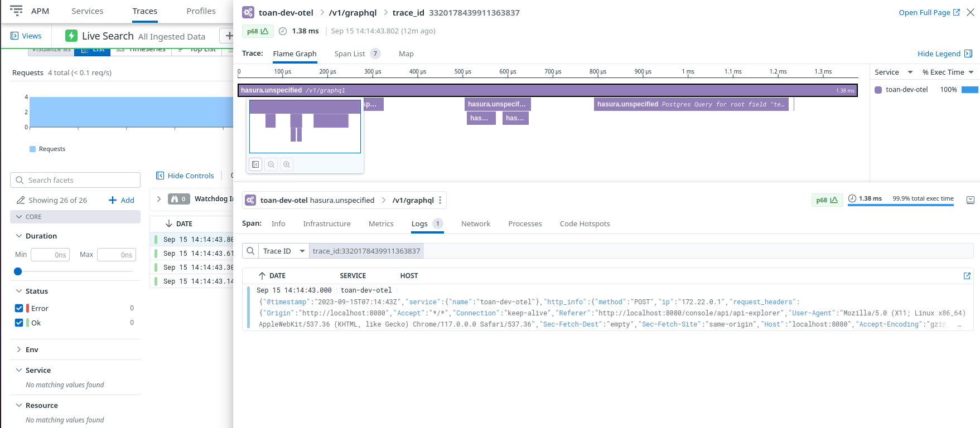Click Hide Controls in the traces list

(185, 176)
